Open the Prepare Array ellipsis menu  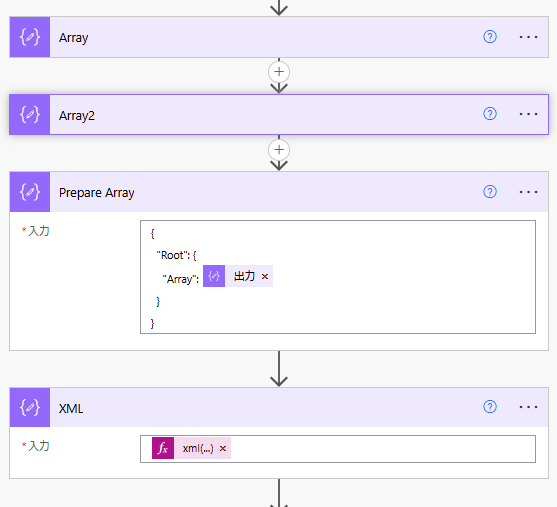click(x=528, y=192)
